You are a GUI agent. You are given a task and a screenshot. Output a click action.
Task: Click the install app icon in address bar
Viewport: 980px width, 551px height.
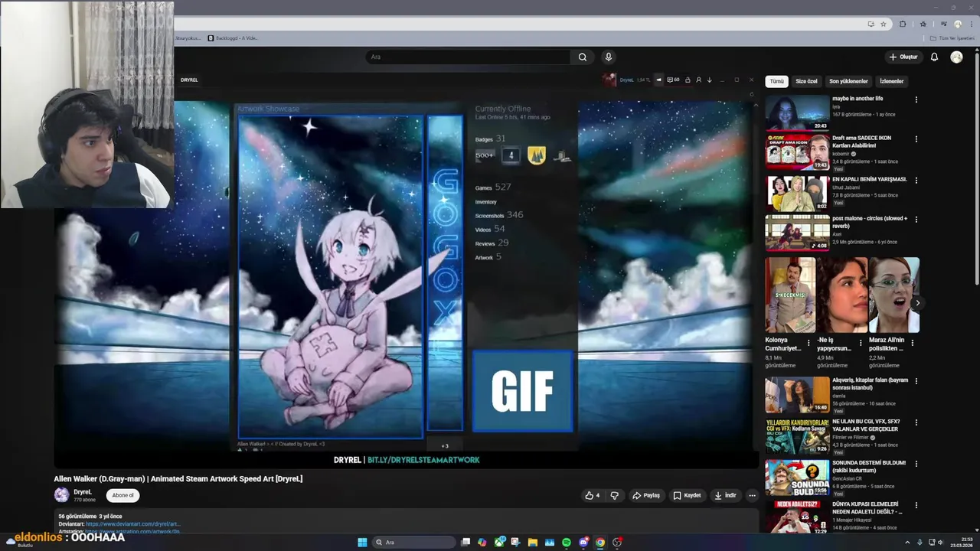point(871,24)
